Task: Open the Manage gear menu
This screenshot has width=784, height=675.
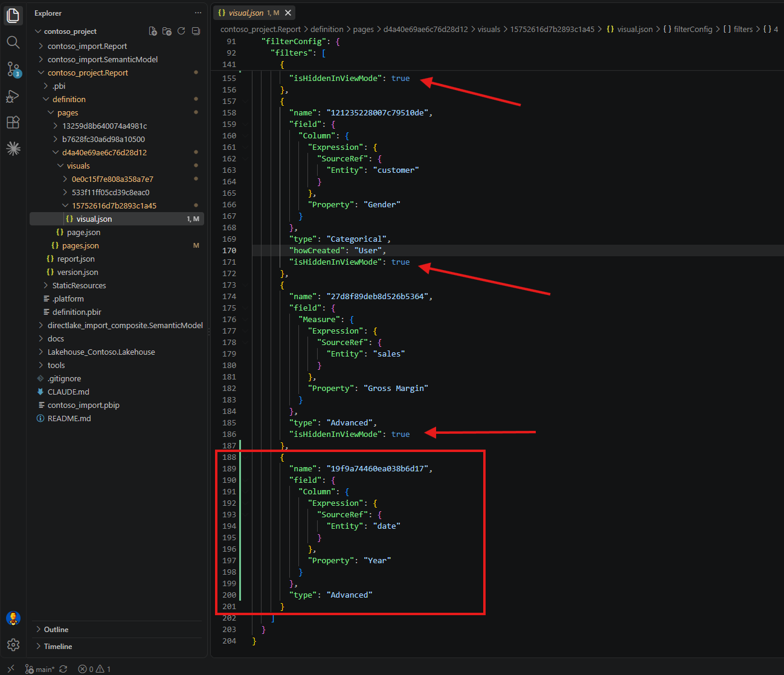Action: (13, 645)
